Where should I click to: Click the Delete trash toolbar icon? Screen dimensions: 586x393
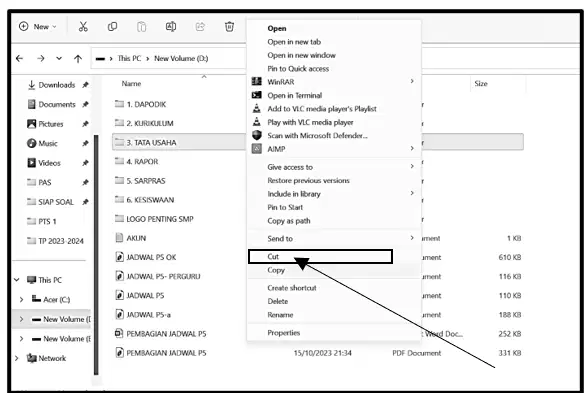pos(229,27)
